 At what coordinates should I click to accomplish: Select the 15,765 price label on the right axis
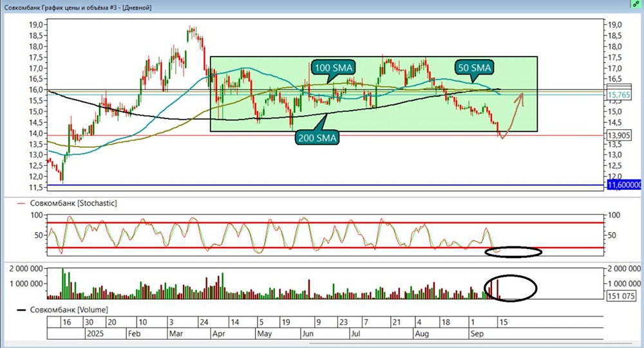[618, 95]
